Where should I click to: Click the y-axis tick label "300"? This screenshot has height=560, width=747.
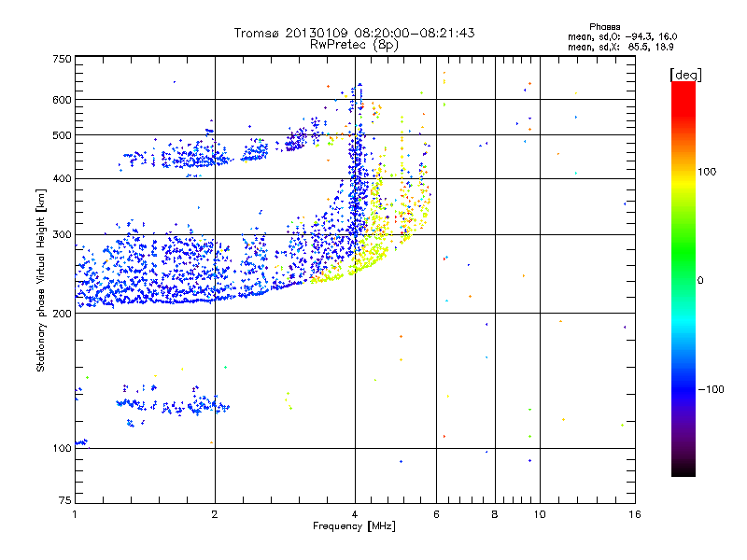[62, 234]
